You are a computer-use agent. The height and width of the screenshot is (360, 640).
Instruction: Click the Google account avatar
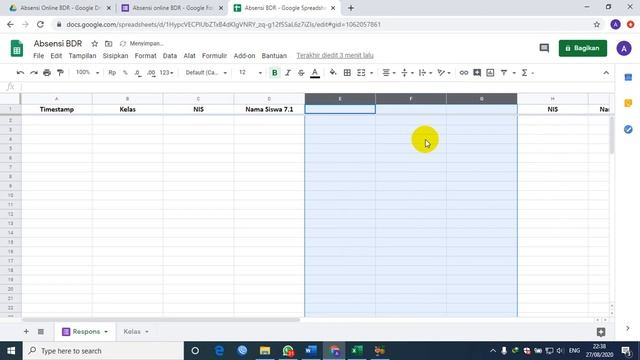click(x=624, y=48)
